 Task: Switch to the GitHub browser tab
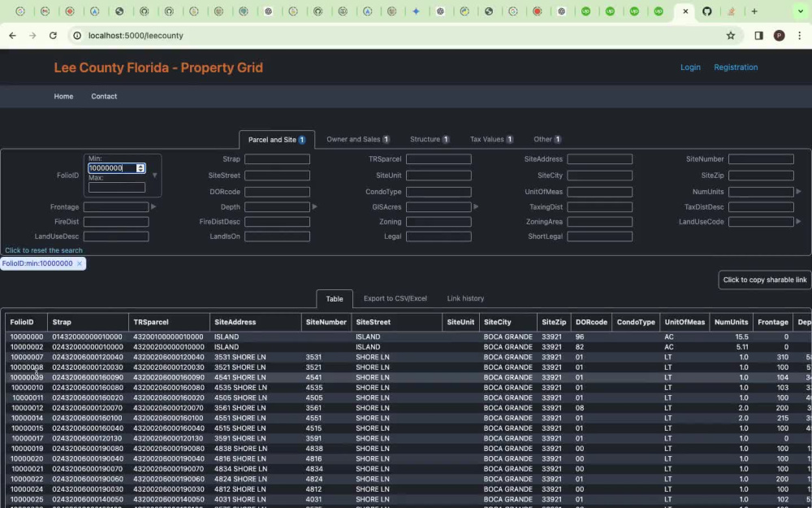tap(706, 11)
